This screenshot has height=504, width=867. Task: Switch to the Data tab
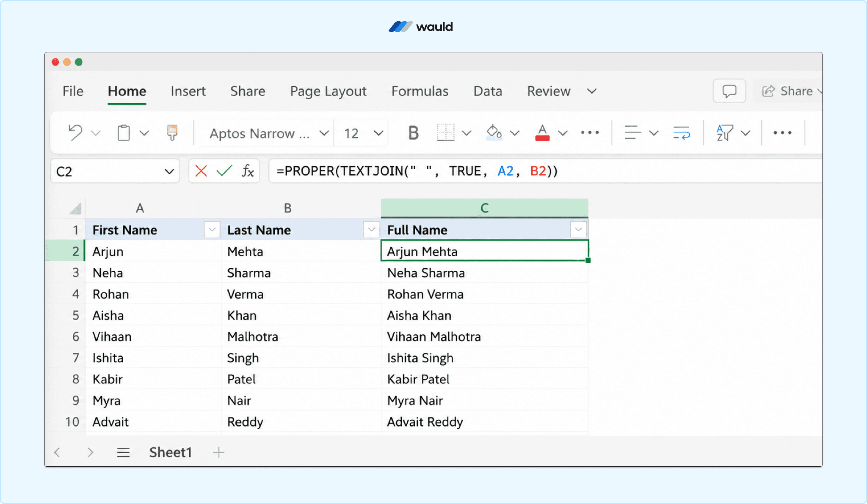click(488, 91)
